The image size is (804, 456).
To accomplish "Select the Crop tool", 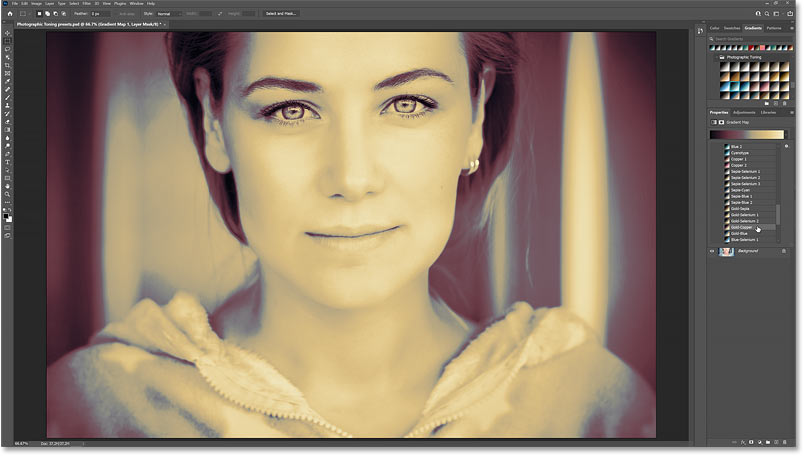I will (8, 65).
